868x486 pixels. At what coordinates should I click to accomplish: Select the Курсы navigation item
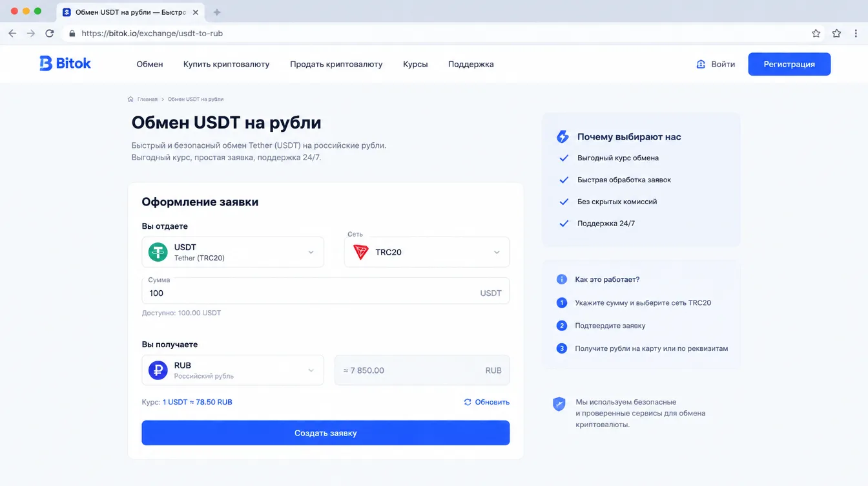pyautogui.click(x=415, y=64)
